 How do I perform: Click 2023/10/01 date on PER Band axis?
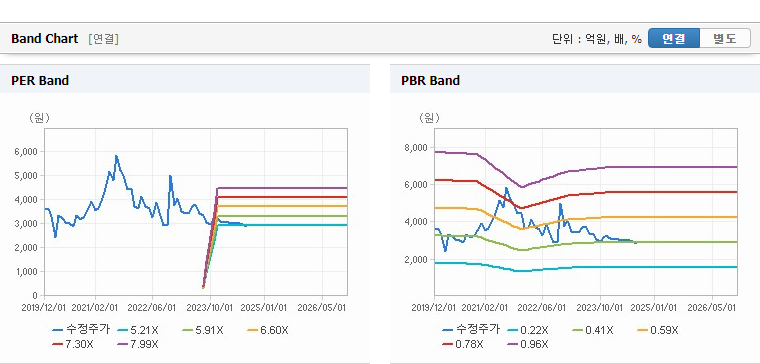(209, 307)
